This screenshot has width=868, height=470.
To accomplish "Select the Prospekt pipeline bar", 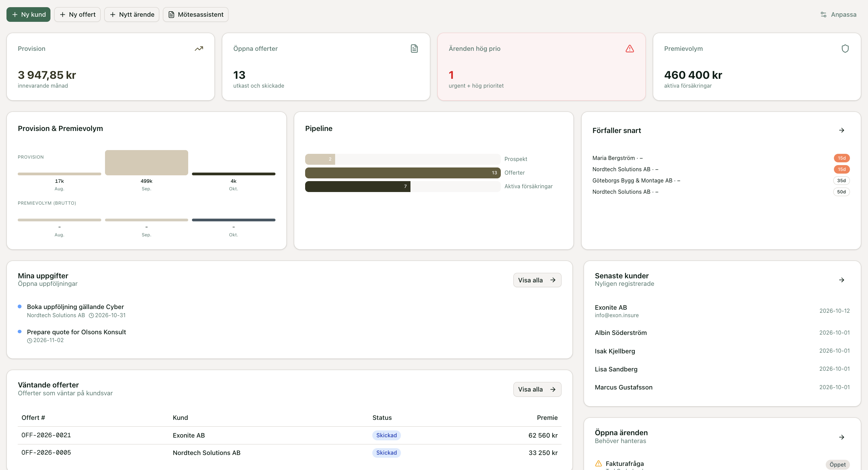I will tap(403, 159).
